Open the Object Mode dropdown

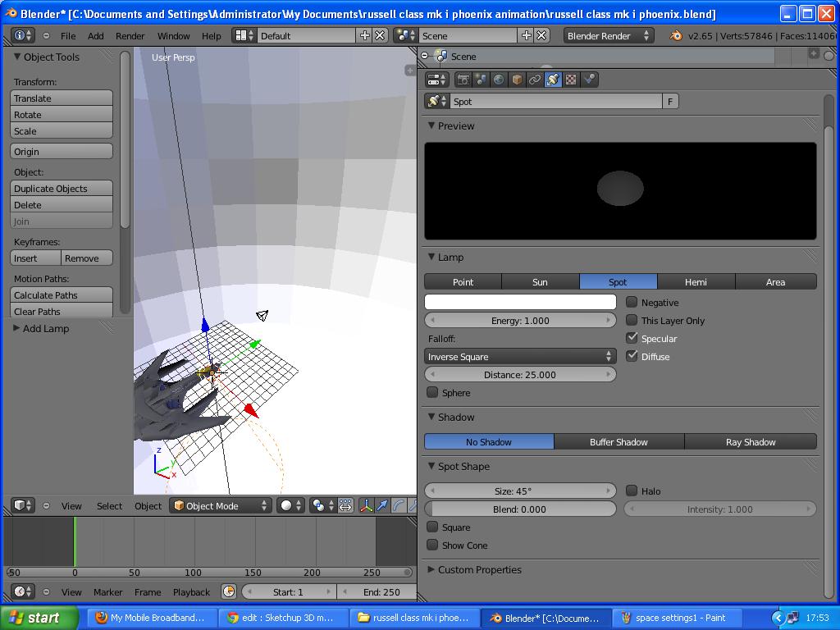(x=220, y=505)
